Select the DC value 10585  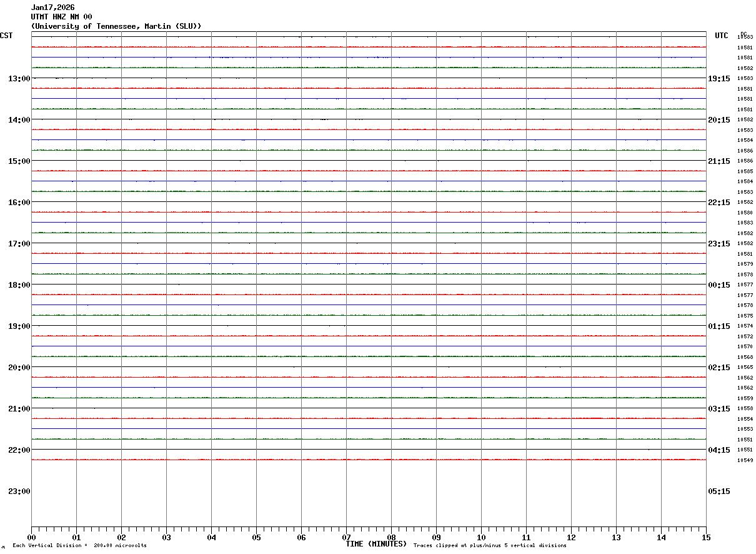(x=745, y=171)
